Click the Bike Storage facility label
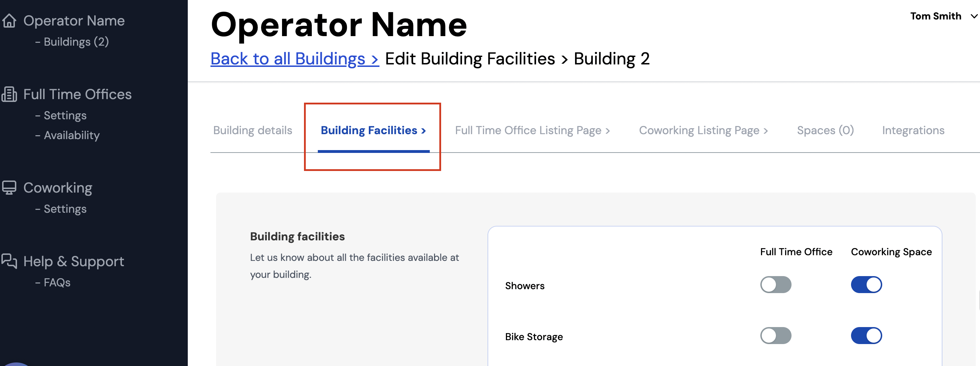This screenshot has width=980, height=366. [534, 337]
